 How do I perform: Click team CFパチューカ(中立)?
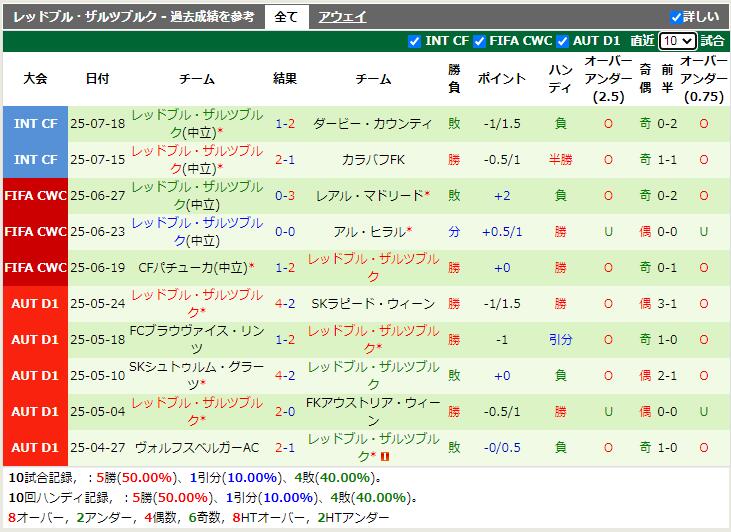pyautogui.click(x=193, y=268)
